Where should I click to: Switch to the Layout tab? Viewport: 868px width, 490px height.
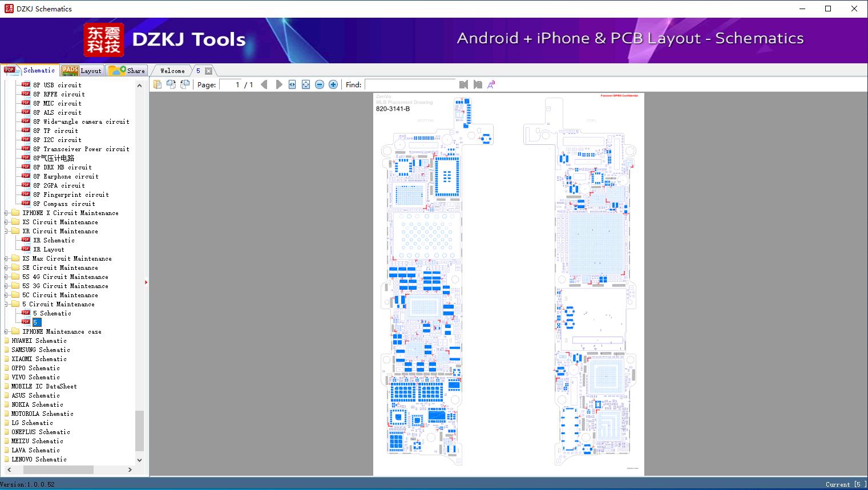tap(82, 71)
